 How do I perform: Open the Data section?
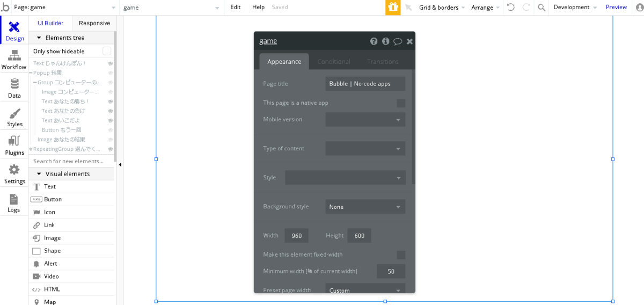pos(14,88)
